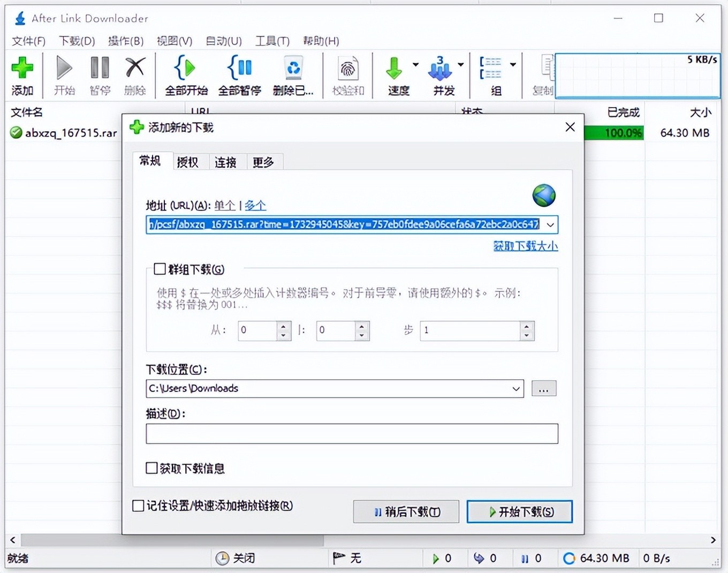Click the 100.0% green progress bar

[x=614, y=133]
